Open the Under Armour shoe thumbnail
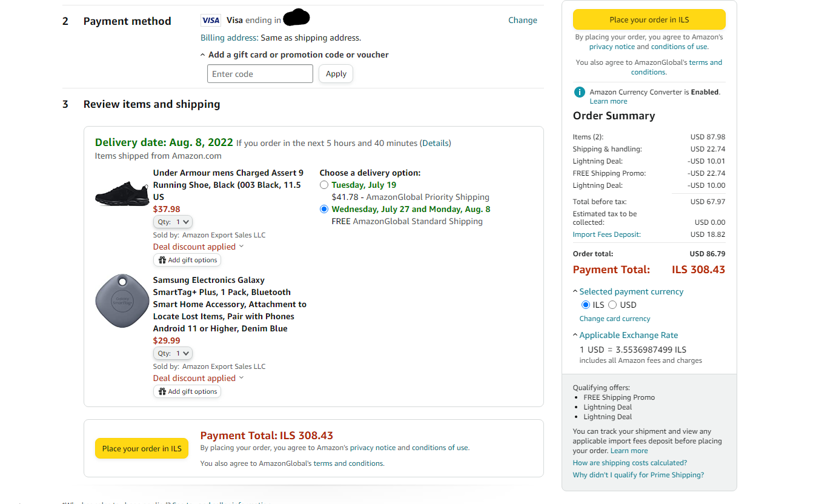Image resolution: width=819 pixels, height=504 pixels. (122, 193)
